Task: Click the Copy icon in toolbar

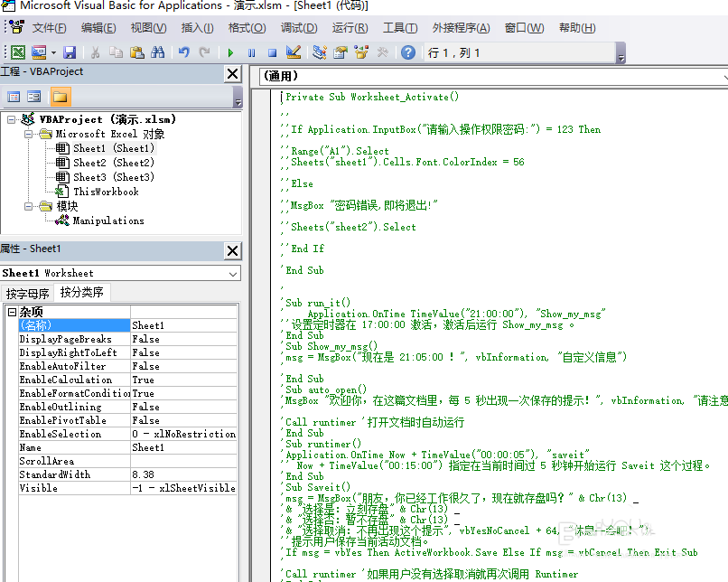Action: coord(116,52)
